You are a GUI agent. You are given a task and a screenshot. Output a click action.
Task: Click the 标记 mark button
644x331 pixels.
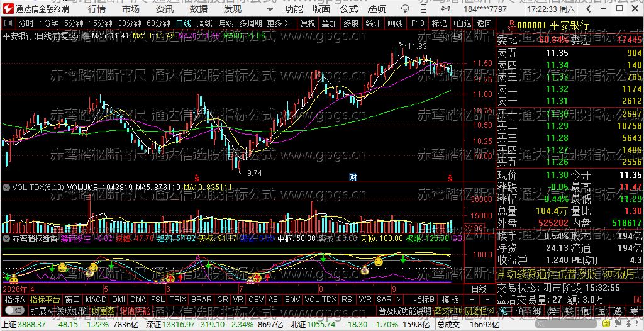tap(440, 23)
